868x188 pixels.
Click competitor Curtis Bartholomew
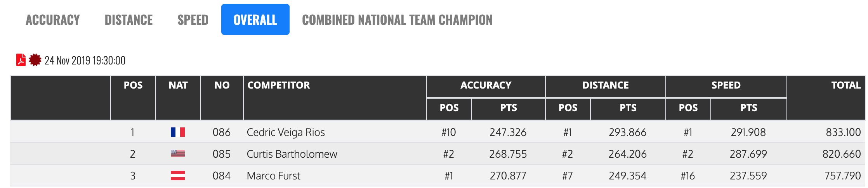point(292,154)
